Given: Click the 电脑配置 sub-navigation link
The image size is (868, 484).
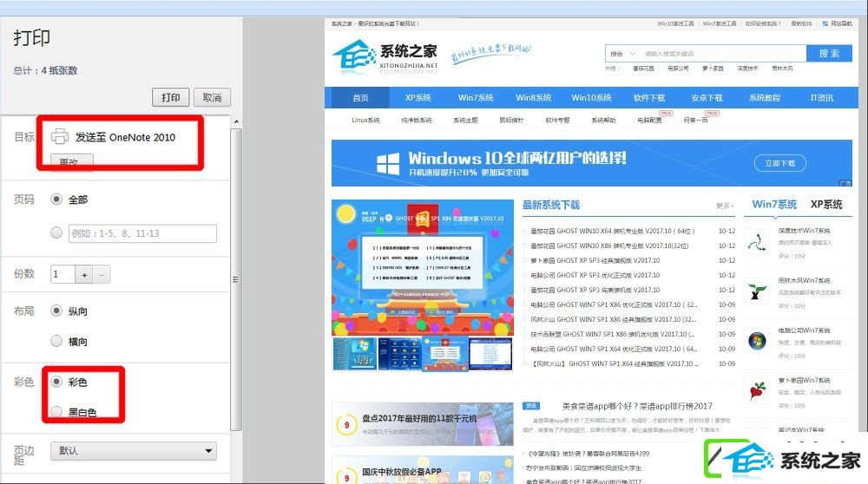Looking at the screenshot, I should 649,120.
